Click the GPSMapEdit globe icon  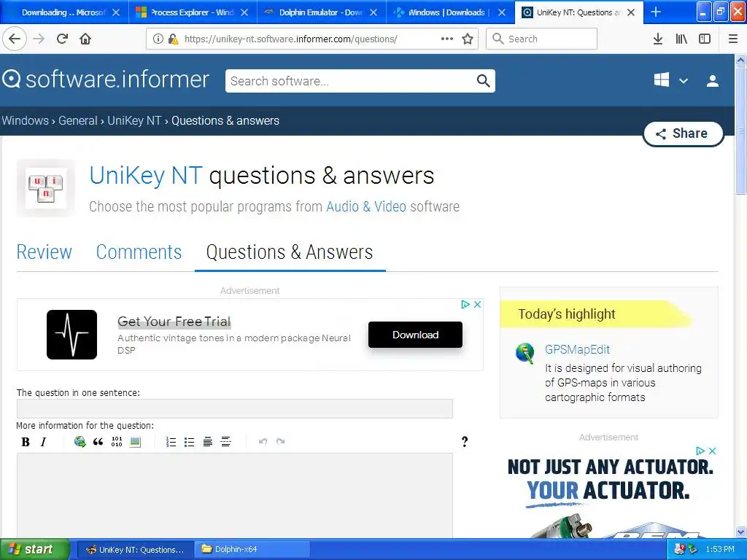[525, 353]
